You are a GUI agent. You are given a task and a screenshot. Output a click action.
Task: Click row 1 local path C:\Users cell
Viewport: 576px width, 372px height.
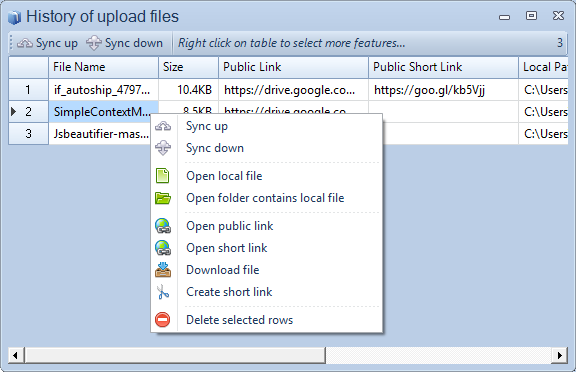tap(543, 90)
